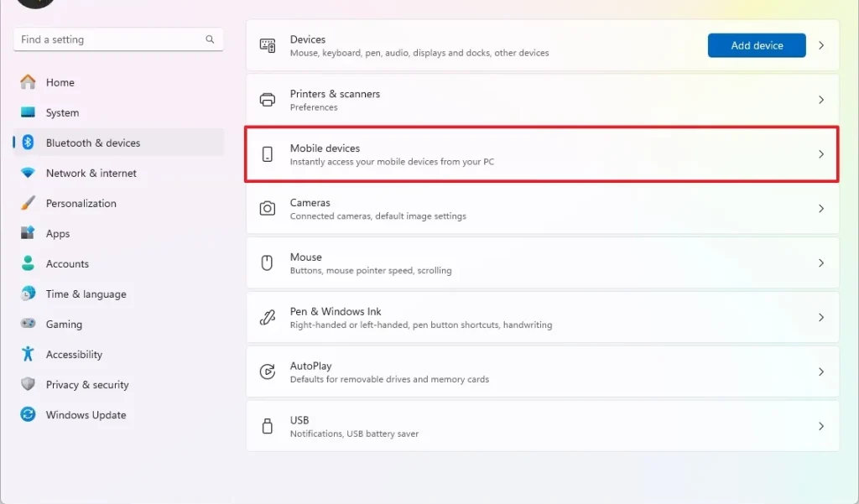Open the AutoPlay settings title

click(x=310, y=366)
